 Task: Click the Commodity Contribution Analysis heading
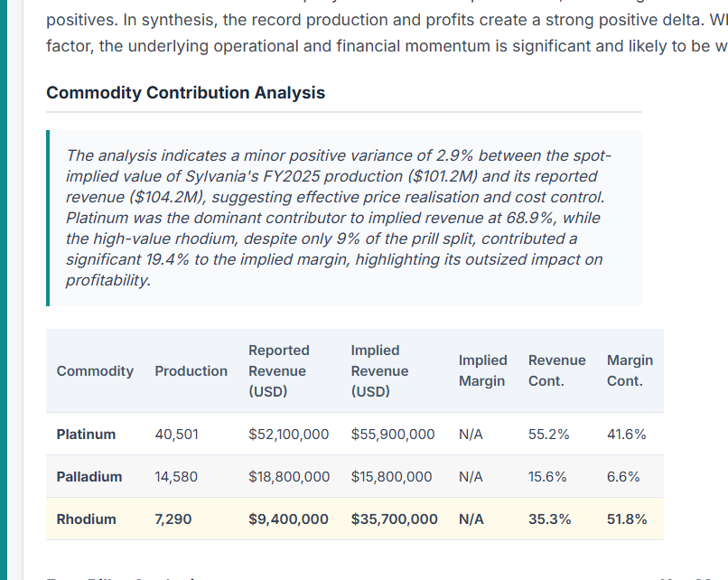[186, 92]
